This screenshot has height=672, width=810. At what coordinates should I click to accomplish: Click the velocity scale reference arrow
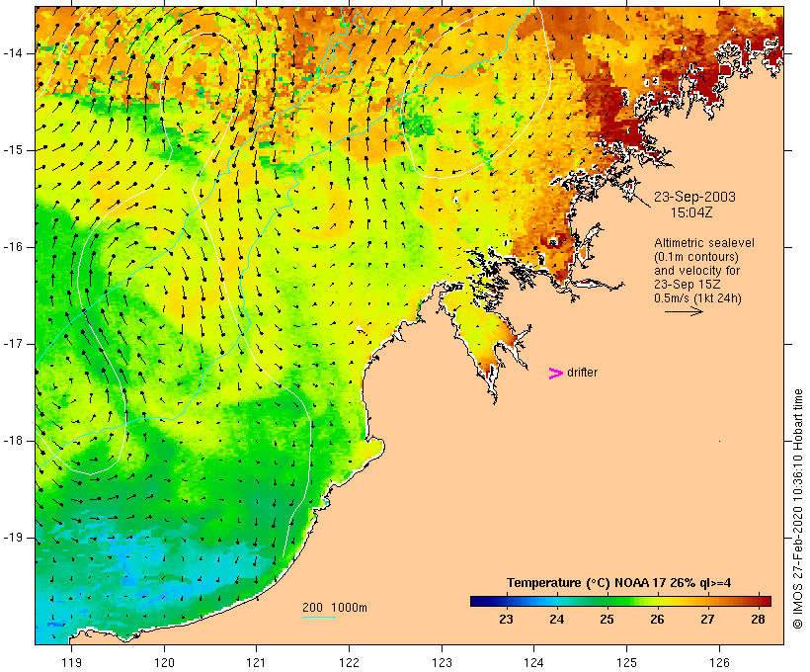(684, 311)
